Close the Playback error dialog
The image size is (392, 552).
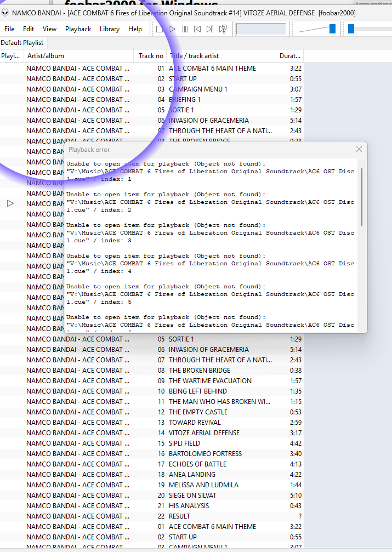point(359,150)
